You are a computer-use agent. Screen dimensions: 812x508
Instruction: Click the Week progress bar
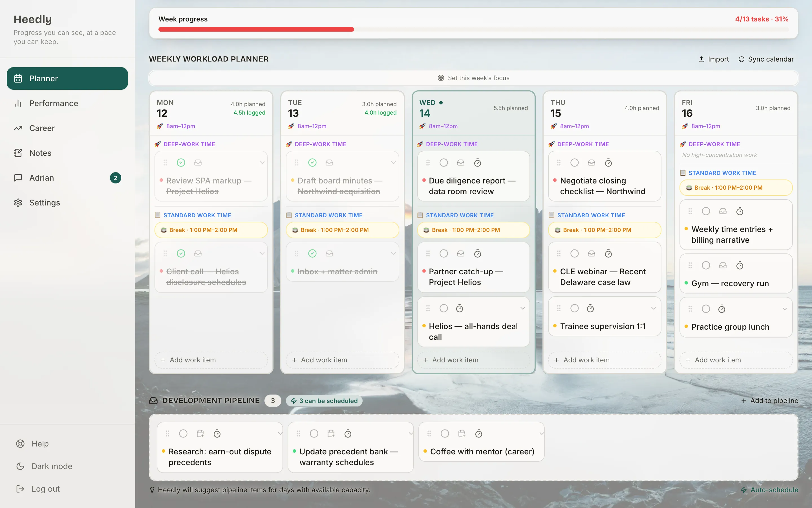click(473, 30)
